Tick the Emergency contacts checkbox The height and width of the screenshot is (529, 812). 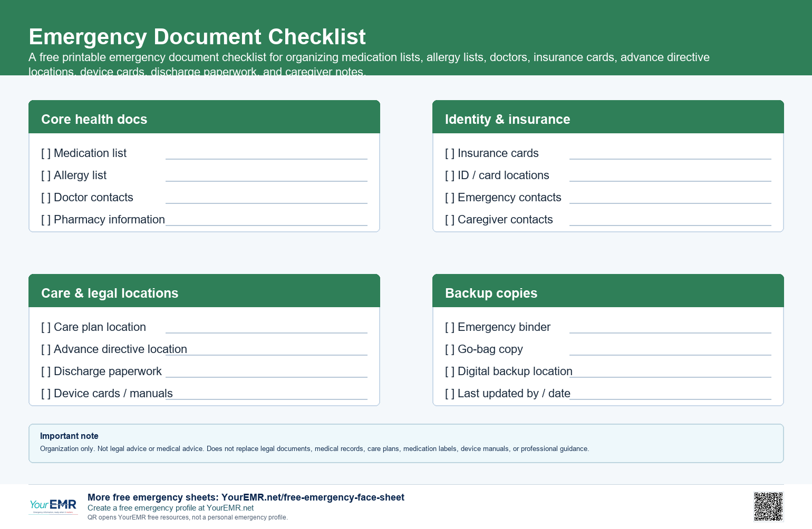click(450, 198)
